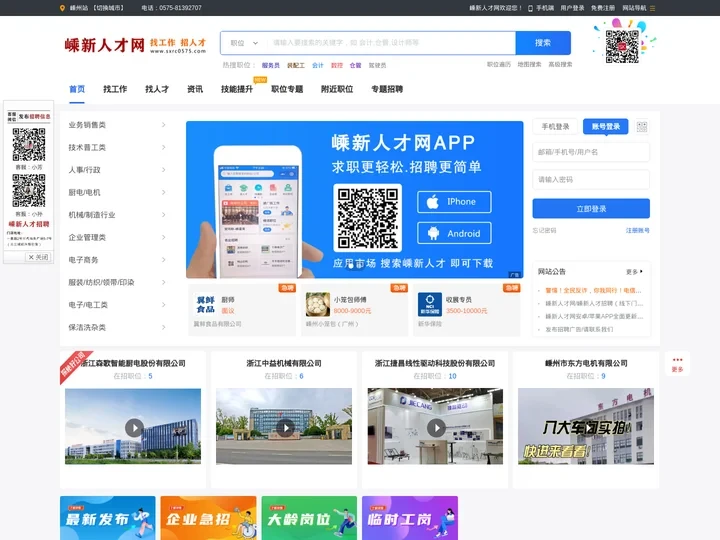
Task: Focus the job keyword search field
Action: [x=393, y=43]
